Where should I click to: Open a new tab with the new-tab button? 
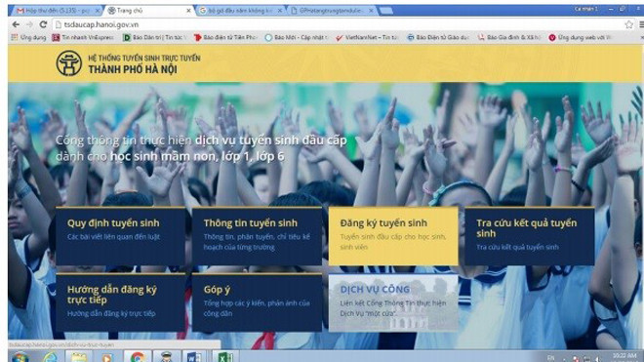point(386,11)
